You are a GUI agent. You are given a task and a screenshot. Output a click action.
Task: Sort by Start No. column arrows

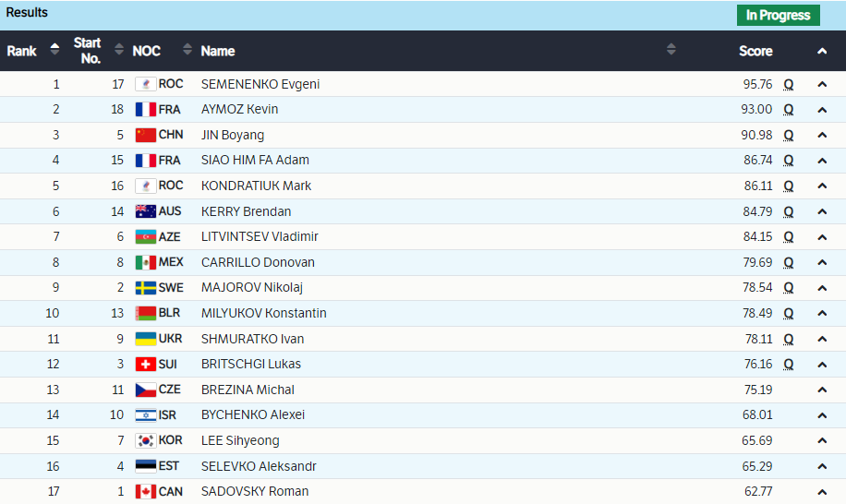pos(118,50)
